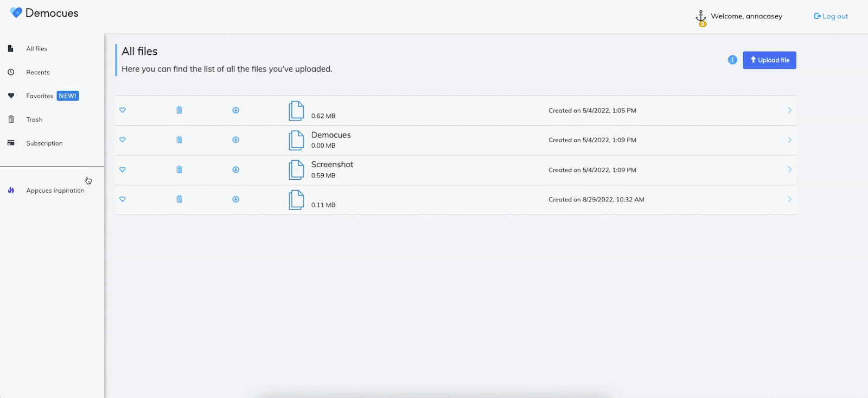Open All files in the sidebar
Screen dimensions: 868x398
[37, 49]
